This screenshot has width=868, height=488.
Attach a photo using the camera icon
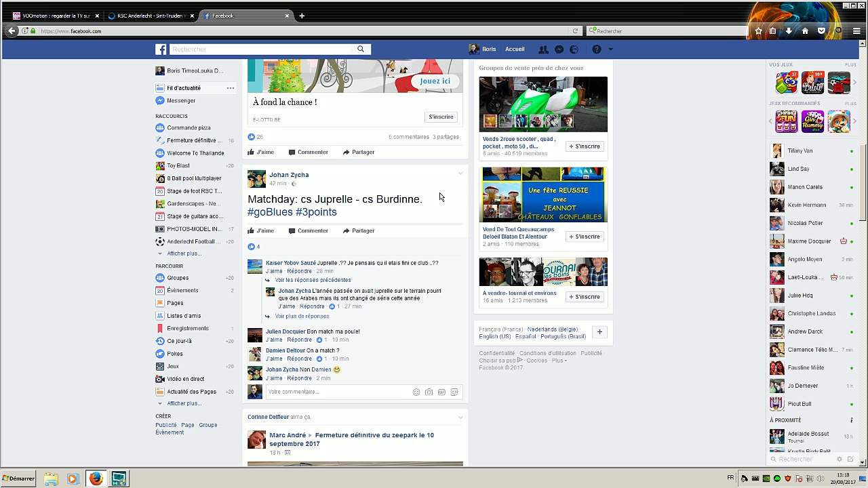(429, 392)
